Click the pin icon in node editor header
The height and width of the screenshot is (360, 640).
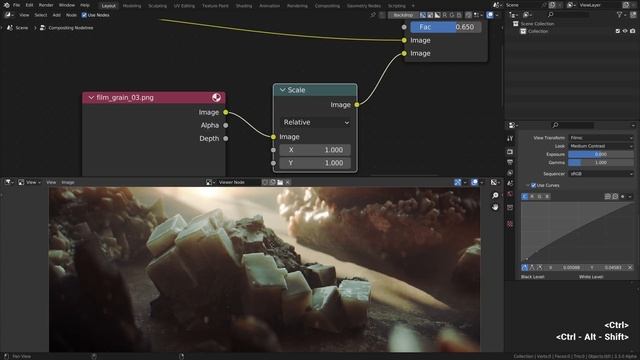click(373, 15)
